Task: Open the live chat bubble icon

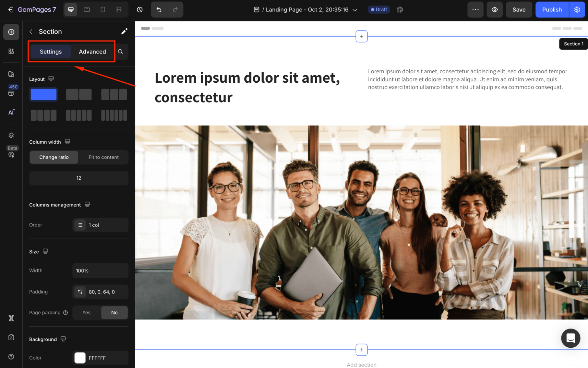Action: tap(570, 338)
